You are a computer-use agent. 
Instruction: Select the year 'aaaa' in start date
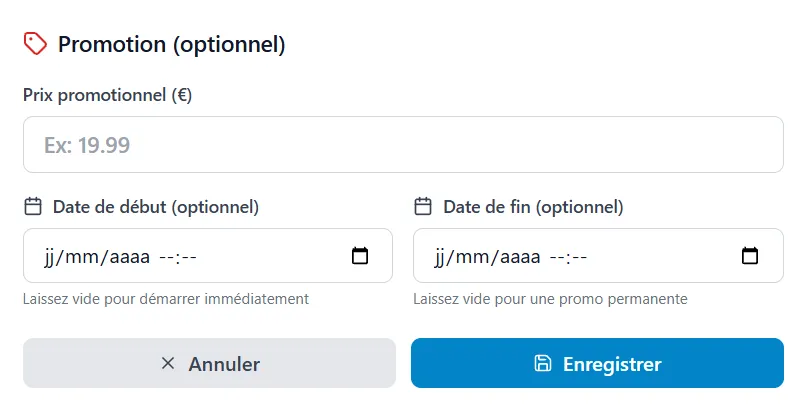[128, 257]
